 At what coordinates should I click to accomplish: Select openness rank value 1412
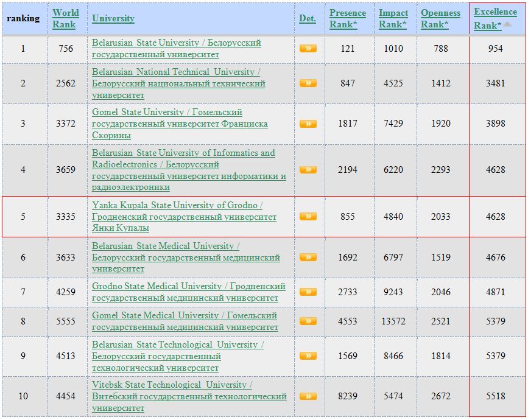point(441,83)
